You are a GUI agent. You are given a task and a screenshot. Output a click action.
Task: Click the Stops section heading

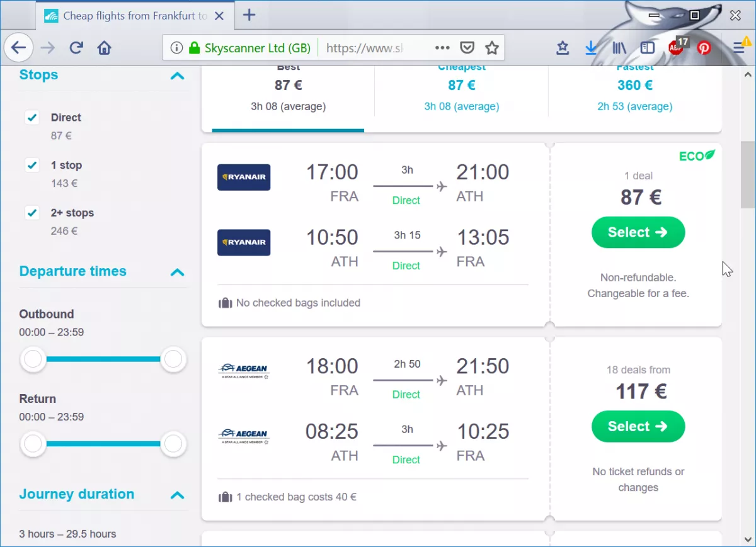38,75
